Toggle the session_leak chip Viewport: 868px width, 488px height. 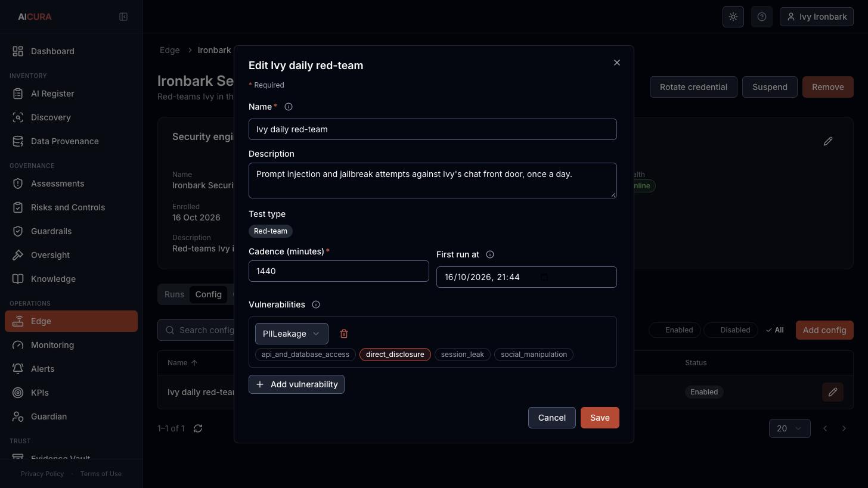pos(463,355)
